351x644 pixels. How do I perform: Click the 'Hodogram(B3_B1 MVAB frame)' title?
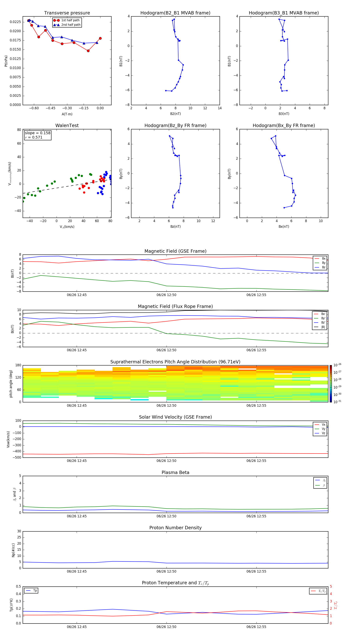[x=284, y=13]
